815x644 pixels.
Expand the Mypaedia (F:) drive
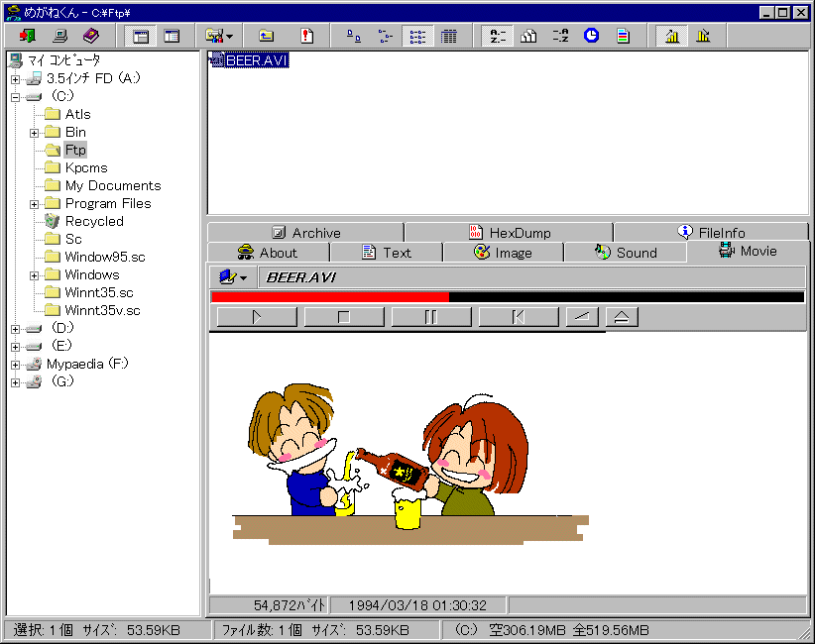[15, 365]
